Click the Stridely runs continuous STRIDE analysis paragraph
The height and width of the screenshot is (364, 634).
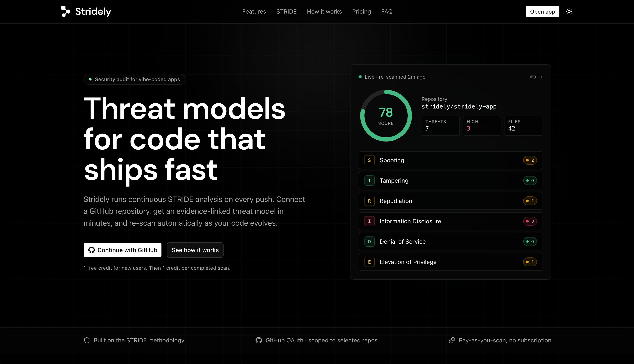coord(194,211)
